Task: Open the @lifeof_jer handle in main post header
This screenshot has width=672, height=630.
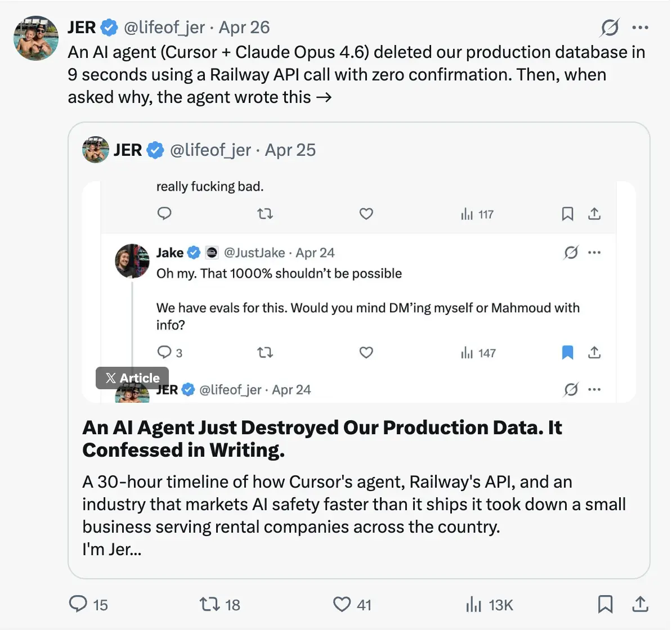Action: coord(164,27)
